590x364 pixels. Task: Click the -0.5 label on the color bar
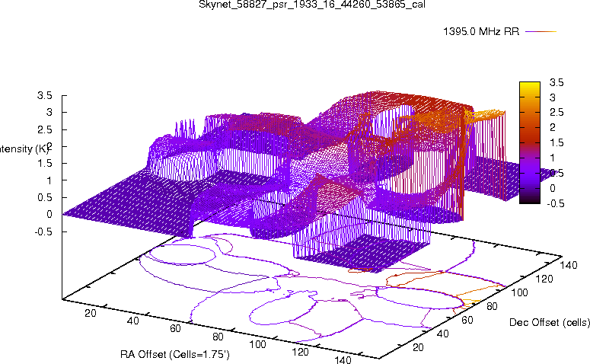coord(556,203)
